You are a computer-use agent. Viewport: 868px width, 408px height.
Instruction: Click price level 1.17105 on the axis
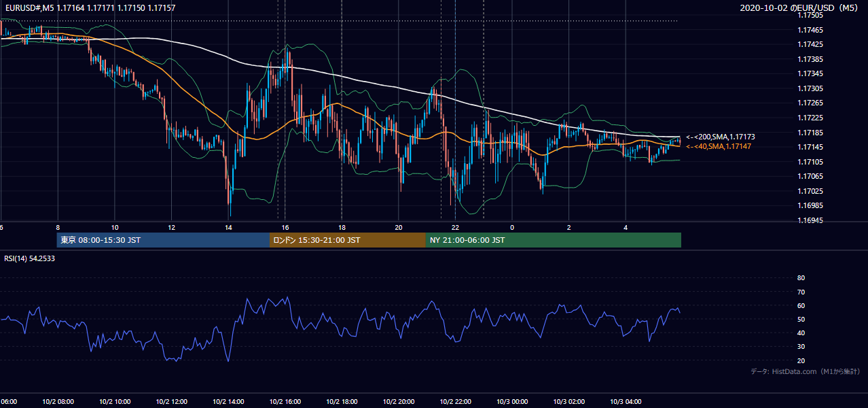click(810, 161)
